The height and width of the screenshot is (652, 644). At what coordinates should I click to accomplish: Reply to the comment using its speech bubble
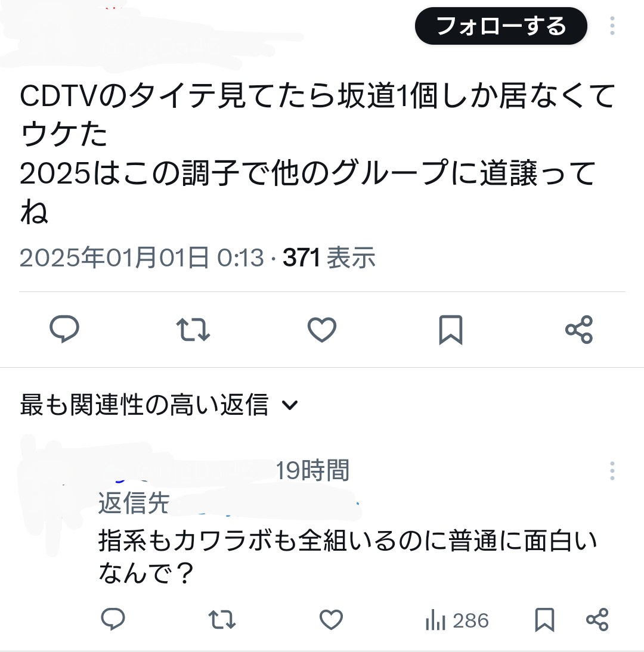point(113,620)
